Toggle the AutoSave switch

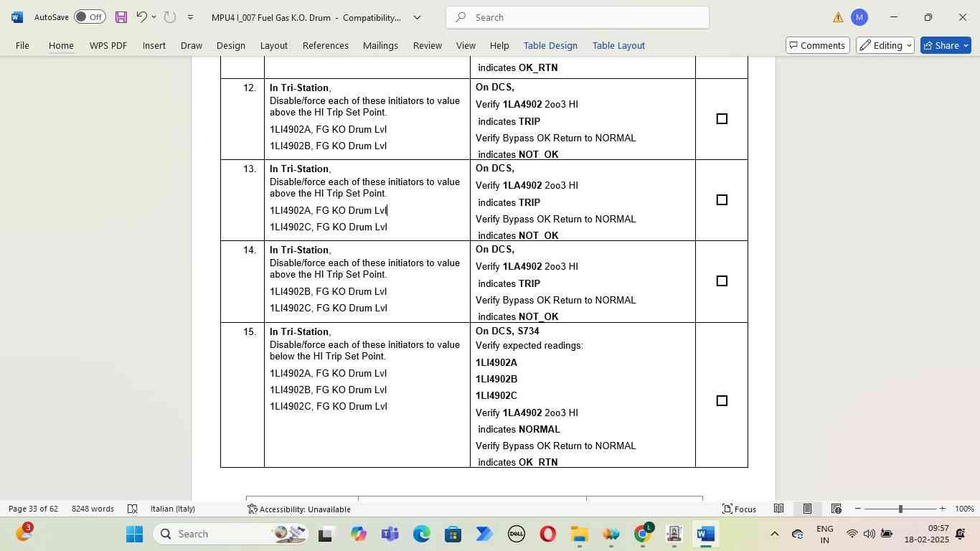pyautogui.click(x=90, y=17)
